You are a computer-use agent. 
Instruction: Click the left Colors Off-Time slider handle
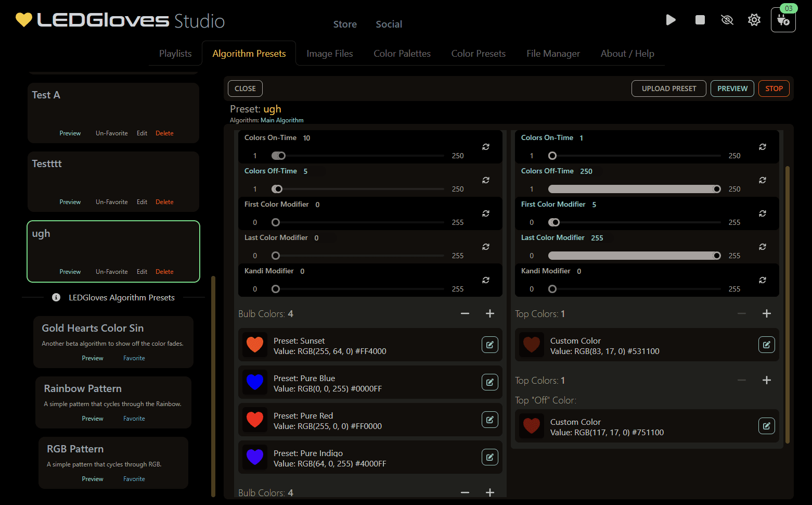pos(278,189)
